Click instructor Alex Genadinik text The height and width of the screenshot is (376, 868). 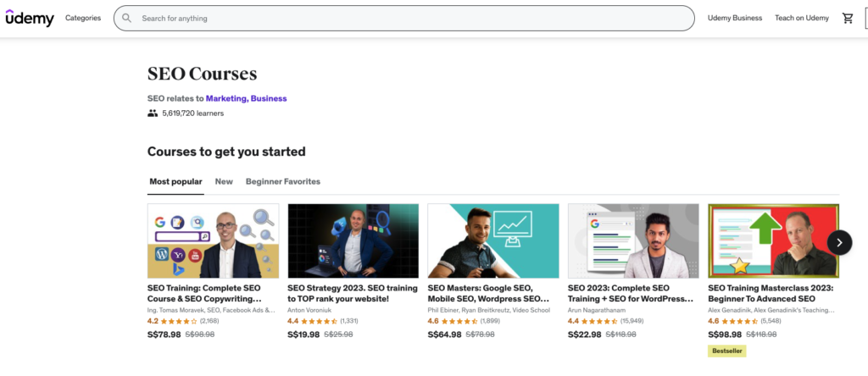[x=771, y=310]
